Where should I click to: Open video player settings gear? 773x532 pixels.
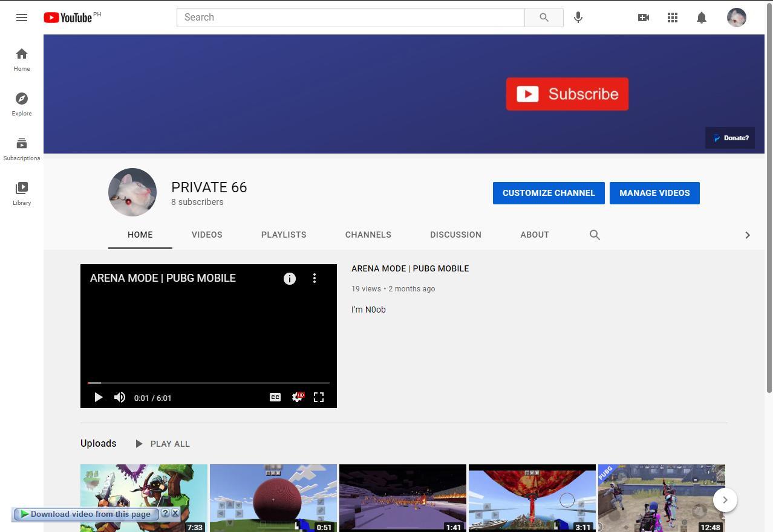point(297,397)
